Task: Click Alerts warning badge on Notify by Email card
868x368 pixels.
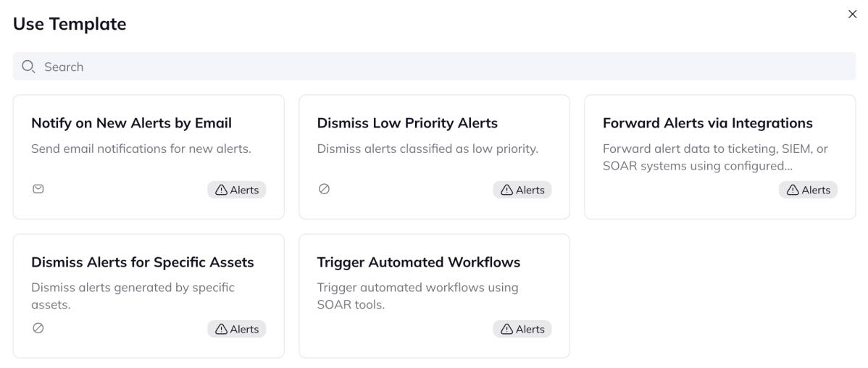Action: pyautogui.click(x=237, y=190)
